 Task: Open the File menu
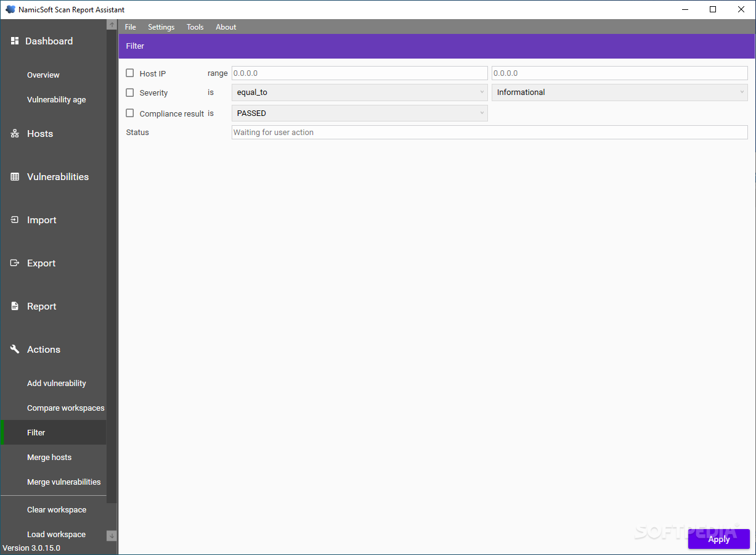coord(131,27)
